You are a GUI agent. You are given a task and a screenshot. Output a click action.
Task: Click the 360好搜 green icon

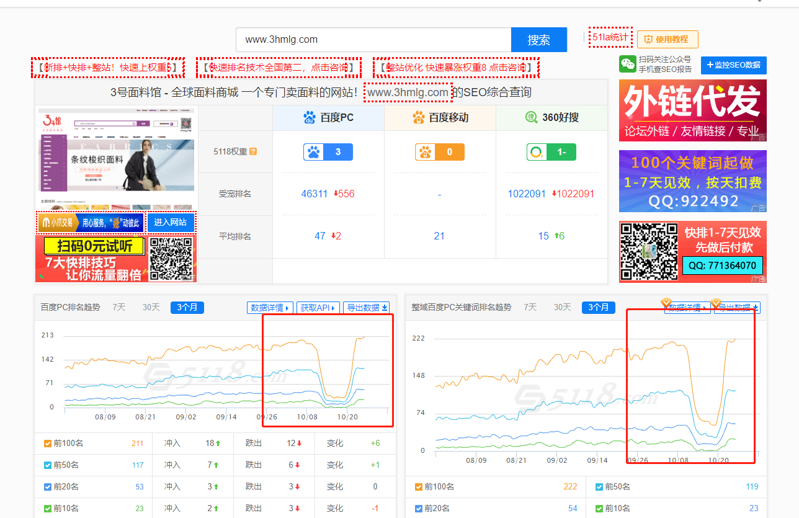(x=531, y=117)
